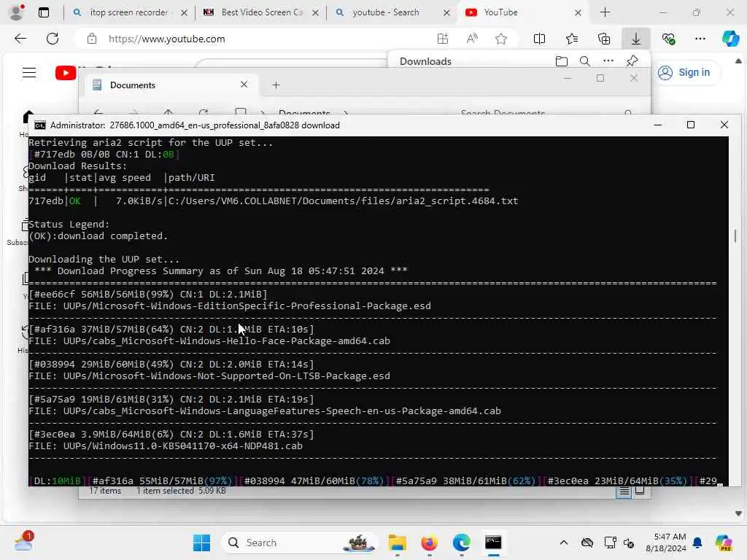Switch to Best Video Screen Ca tab
Viewport: 747px width, 560px height.
click(x=262, y=12)
